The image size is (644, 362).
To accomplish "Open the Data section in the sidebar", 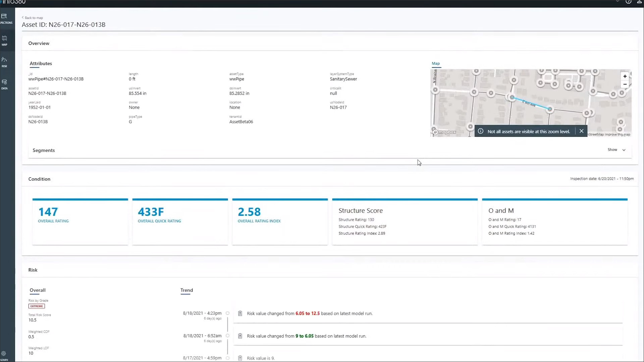I will (4, 84).
